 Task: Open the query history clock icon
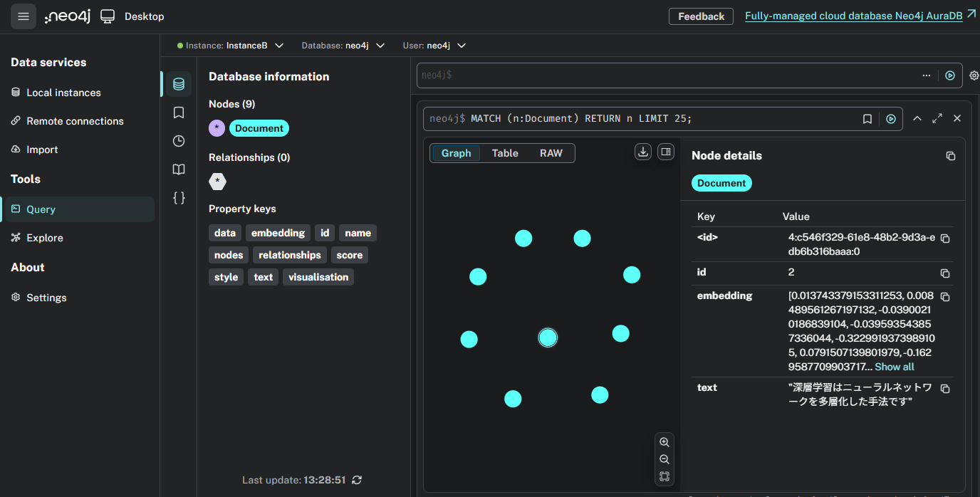point(179,141)
